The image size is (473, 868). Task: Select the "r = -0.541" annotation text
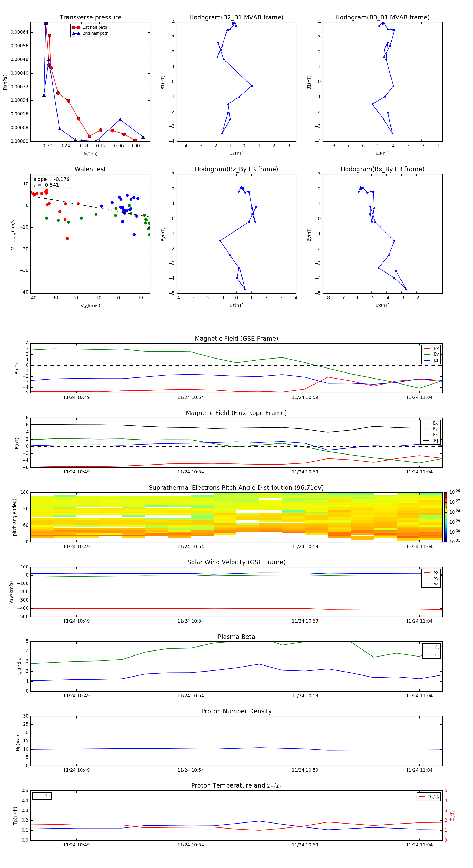[47, 185]
